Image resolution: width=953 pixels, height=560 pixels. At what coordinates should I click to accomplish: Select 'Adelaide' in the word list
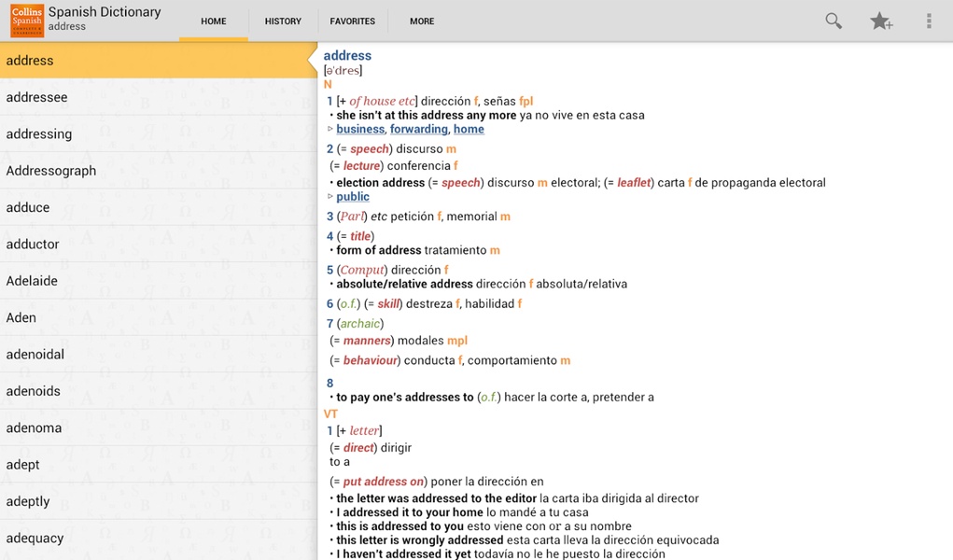(x=159, y=281)
